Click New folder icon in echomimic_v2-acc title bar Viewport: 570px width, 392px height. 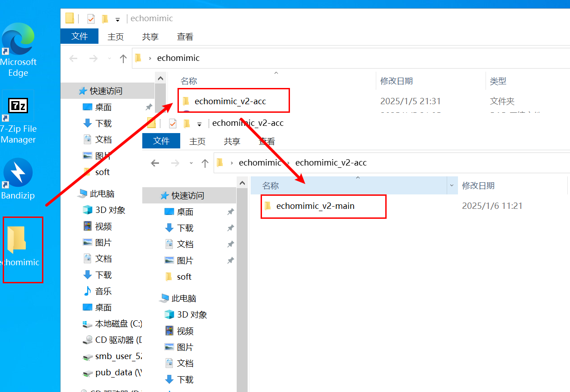pyautogui.click(x=187, y=123)
